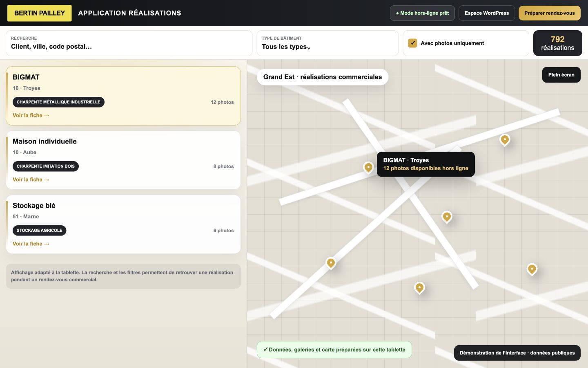Select the 'Stockage blé' card title

[34, 206]
